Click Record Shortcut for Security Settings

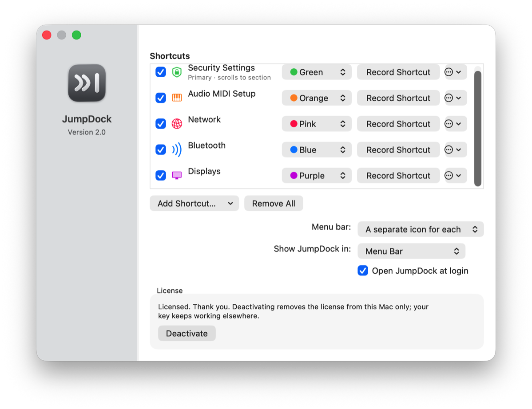[398, 72]
